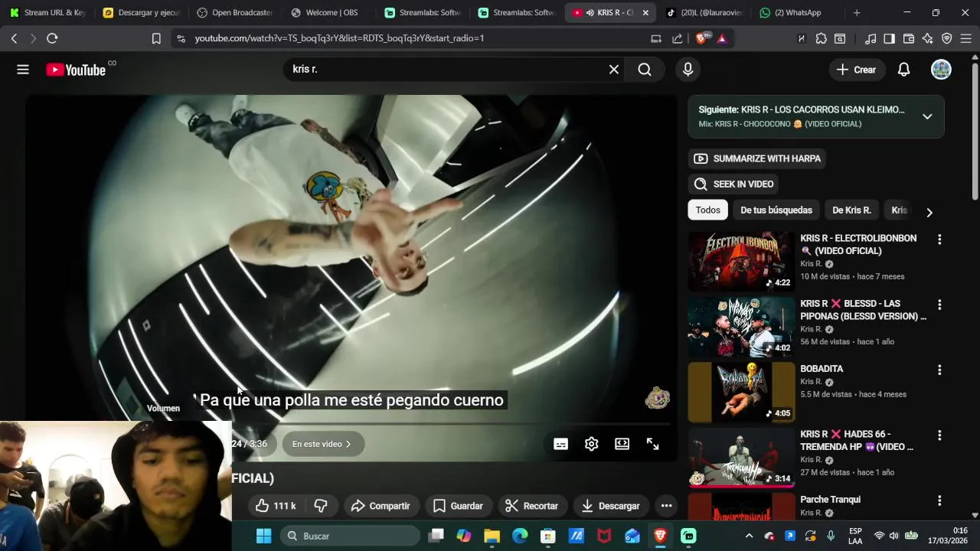This screenshot has width=980, height=551.
Task: Open the YouTube guide hamburger menu
Action: (23, 70)
